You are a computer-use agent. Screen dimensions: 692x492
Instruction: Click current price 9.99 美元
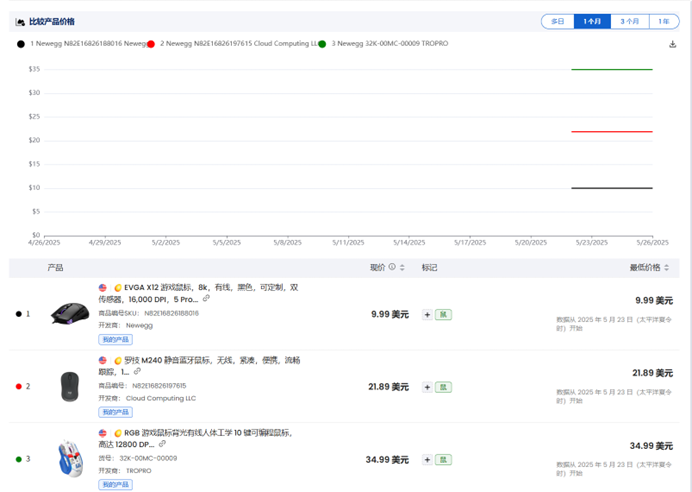[390, 315]
